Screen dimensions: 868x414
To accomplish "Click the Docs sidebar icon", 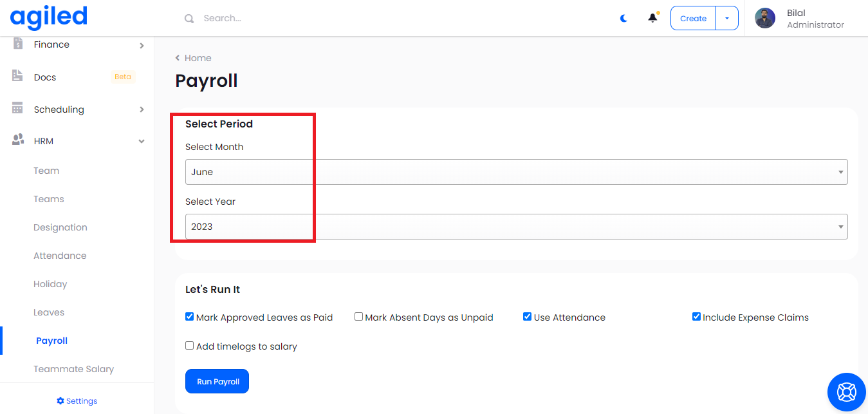I will 18,77.
